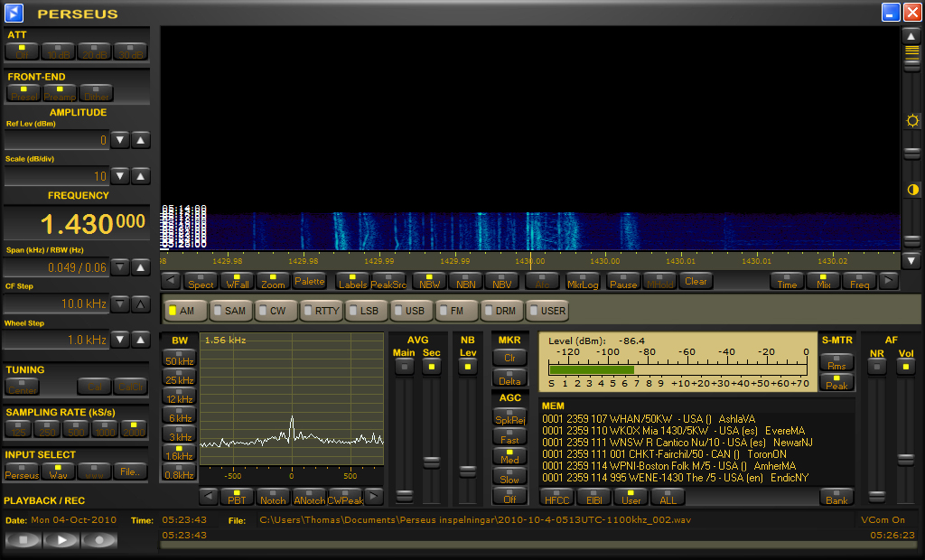Set attenuator to Off
Viewport: 925px width, 560px height.
[23, 51]
